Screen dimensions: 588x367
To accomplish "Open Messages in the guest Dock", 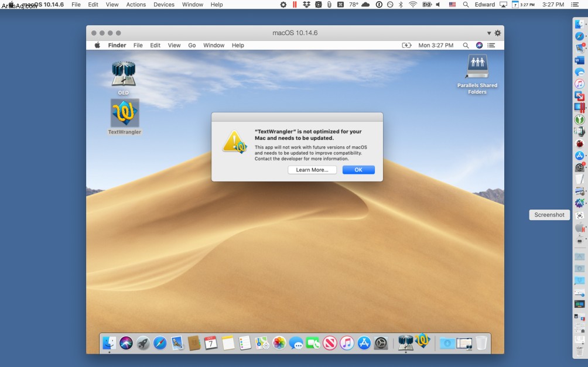I will (296, 342).
